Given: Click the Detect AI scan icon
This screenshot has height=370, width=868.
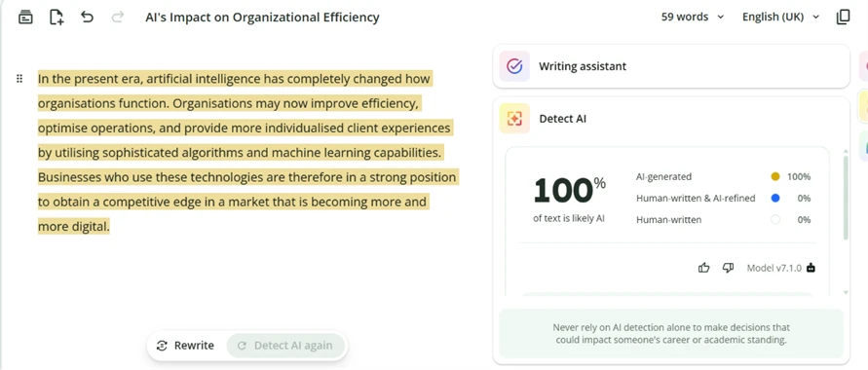Looking at the screenshot, I should (514, 119).
